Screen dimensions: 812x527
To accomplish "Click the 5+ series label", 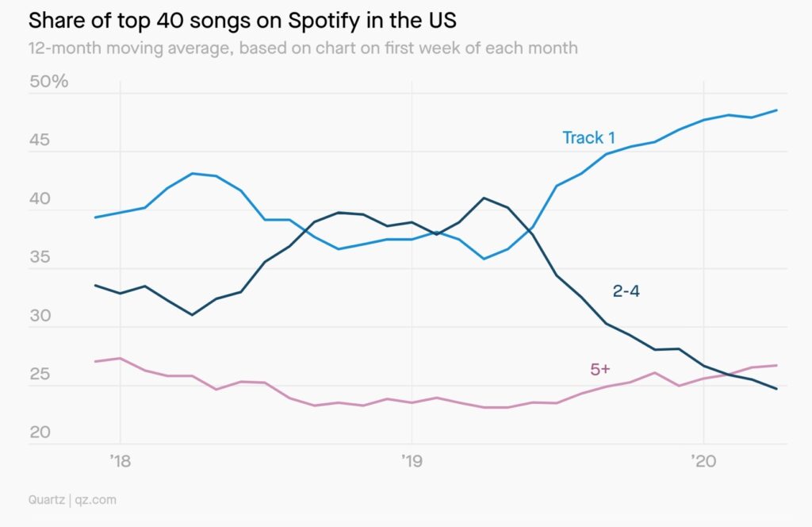I will 600,369.
